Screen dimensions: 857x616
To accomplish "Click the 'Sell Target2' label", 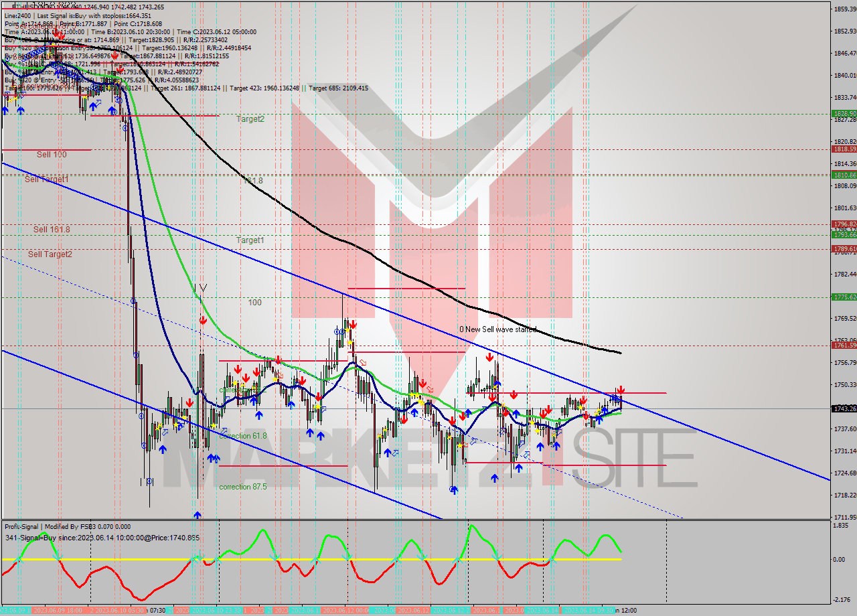I will coord(50,254).
